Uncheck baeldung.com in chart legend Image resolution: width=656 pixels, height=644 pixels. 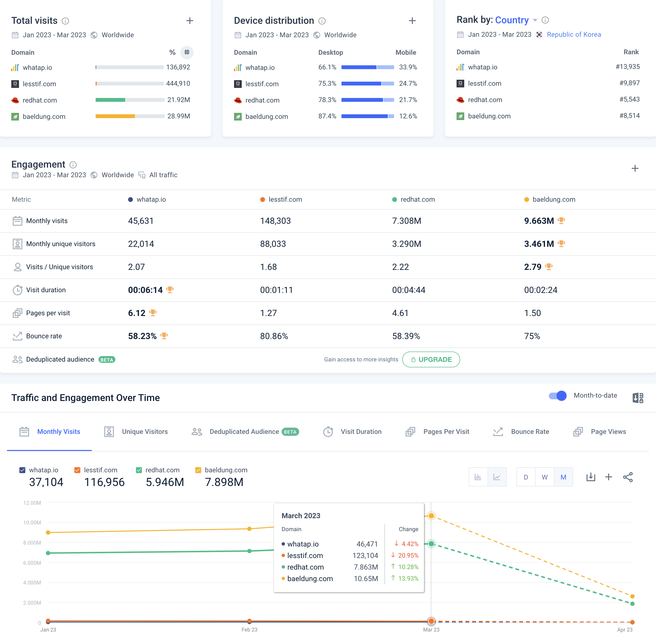198,470
